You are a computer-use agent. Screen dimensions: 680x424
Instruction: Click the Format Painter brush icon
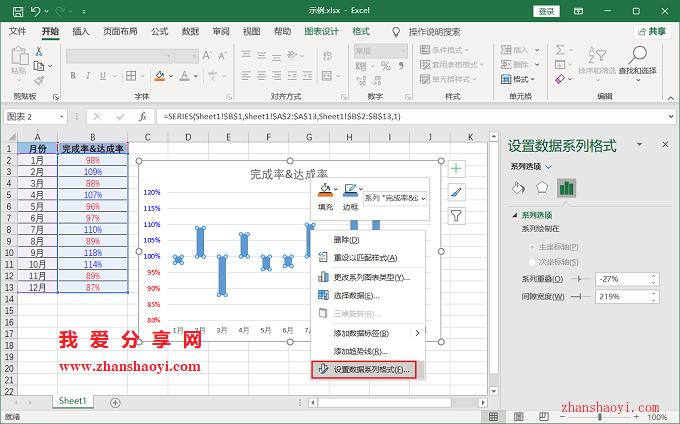(39, 80)
